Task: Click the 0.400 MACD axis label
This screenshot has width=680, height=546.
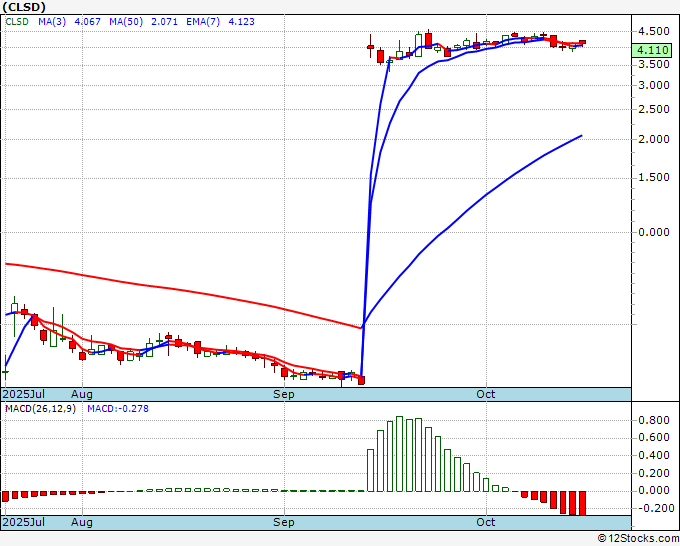Action: pyautogui.click(x=654, y=455)
